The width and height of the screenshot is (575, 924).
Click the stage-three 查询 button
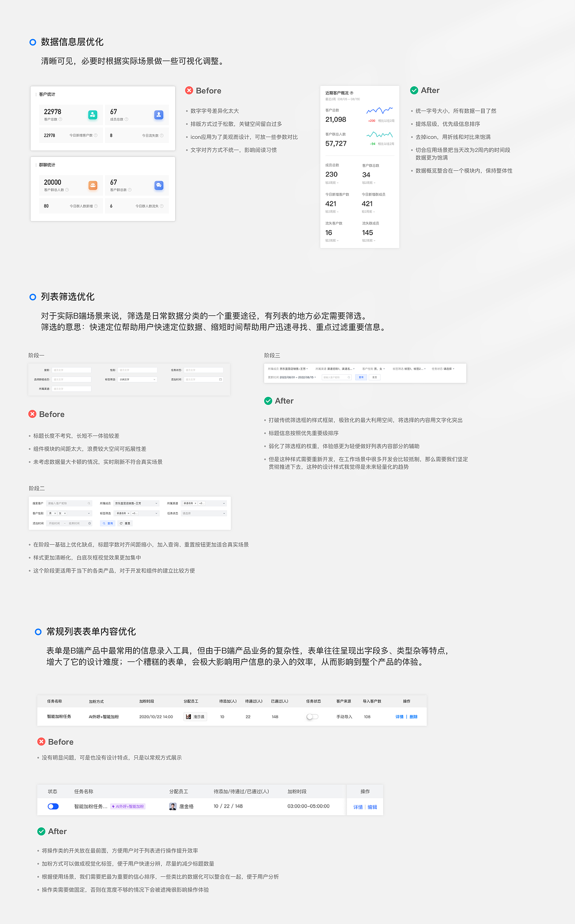click(x=361, y=377)
